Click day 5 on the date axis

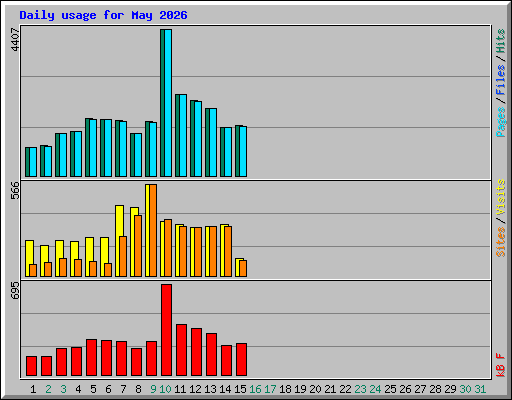[x=93, y=389]
